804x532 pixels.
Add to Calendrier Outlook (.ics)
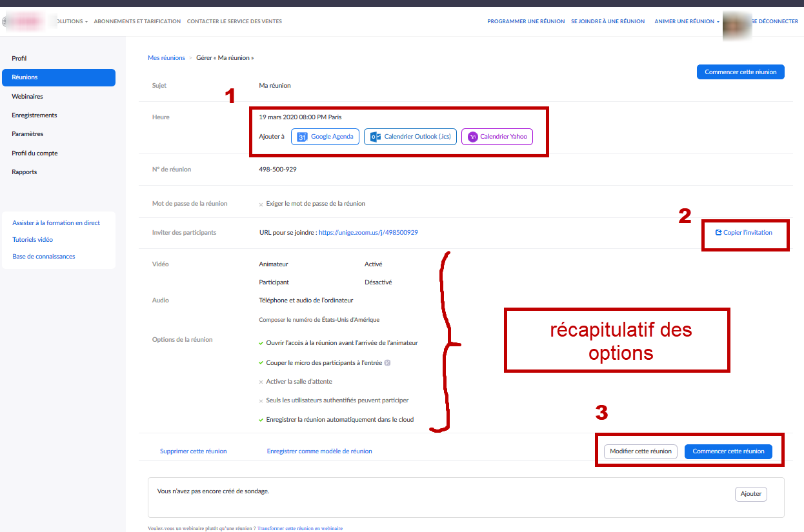[x=410, y=137]
